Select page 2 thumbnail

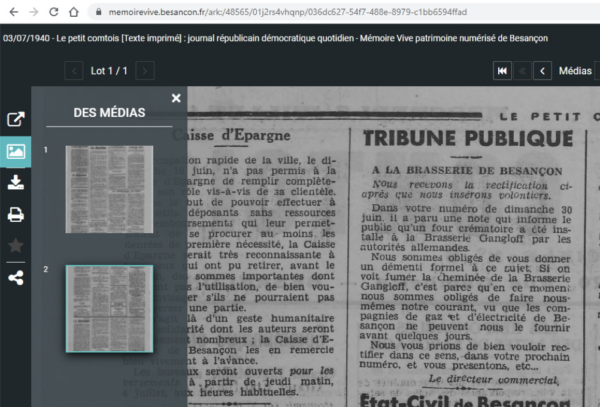pos(109,308)
